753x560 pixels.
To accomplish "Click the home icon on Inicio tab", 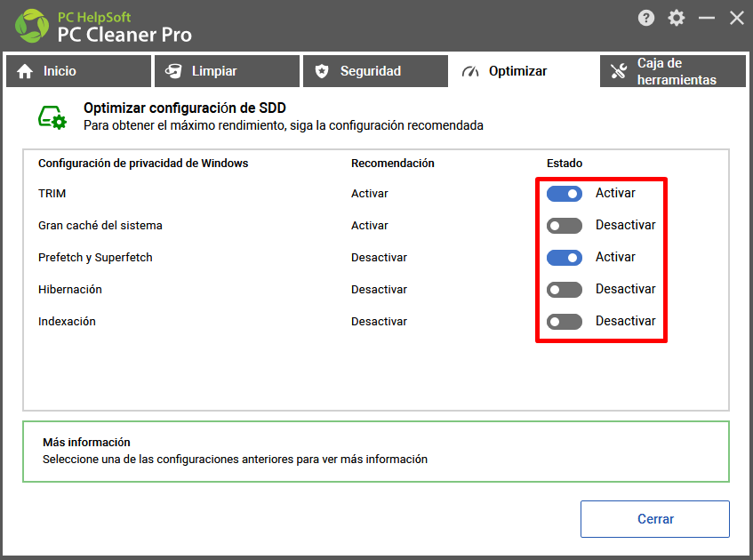I will tap(25, 71).
